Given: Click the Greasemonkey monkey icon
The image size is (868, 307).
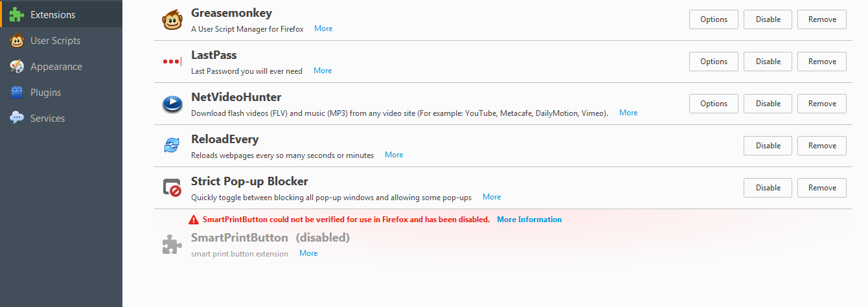Looking at the screenshot, I should (172, 20).
